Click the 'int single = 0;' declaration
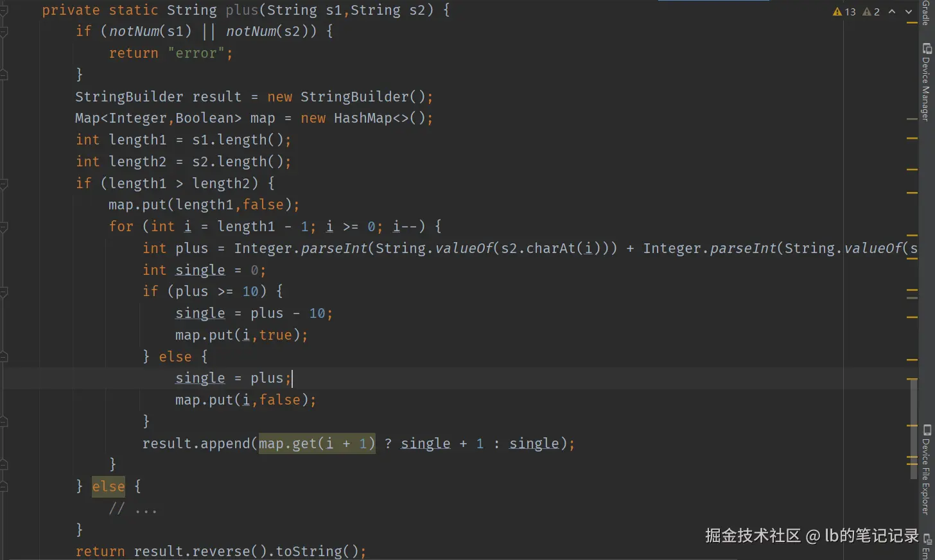Viewport: 935px width, 560px height. [204, 270]
